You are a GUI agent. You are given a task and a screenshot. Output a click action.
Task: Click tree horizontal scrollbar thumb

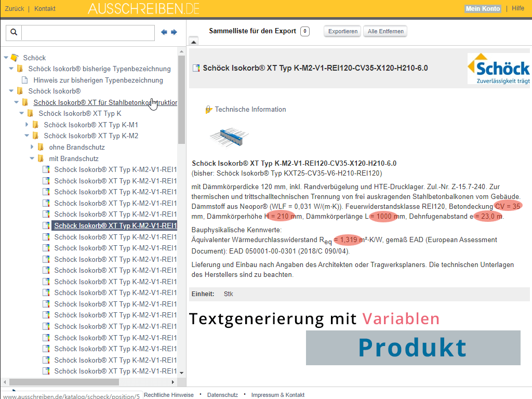pos(64,382)
